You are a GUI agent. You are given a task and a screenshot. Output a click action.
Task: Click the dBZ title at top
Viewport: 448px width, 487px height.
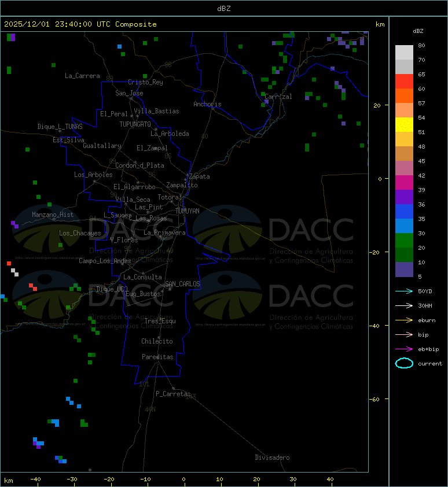tap(224, 8)
